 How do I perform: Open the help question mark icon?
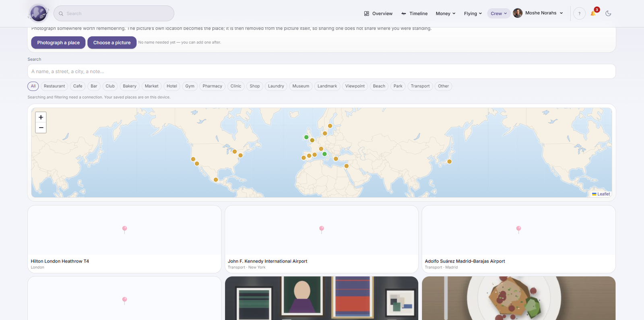click(579, 14)
